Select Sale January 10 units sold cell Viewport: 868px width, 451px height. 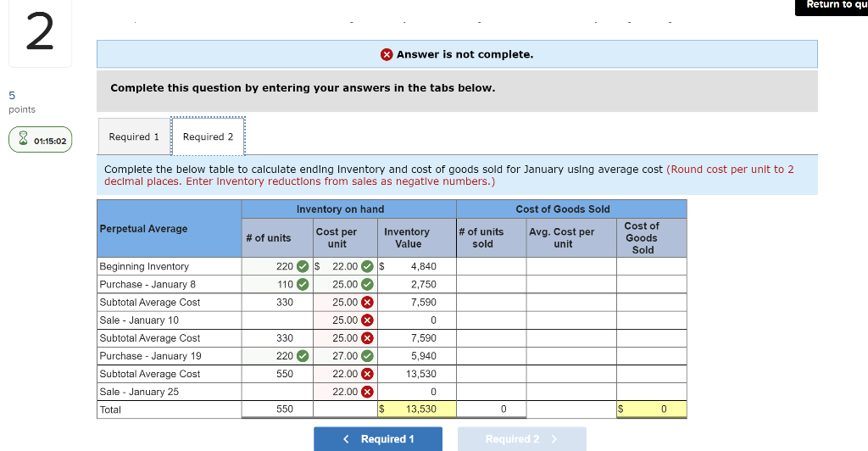(x=492, y=320)
